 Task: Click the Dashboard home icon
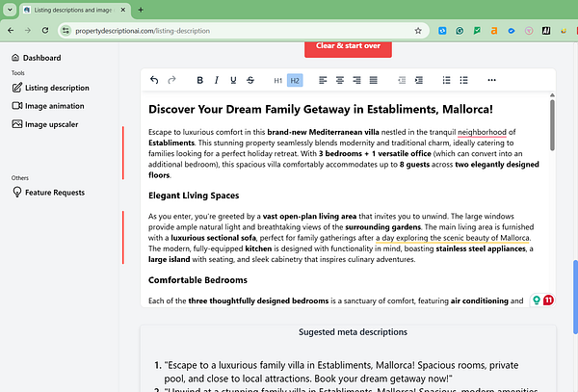click(x=15, y=58)
